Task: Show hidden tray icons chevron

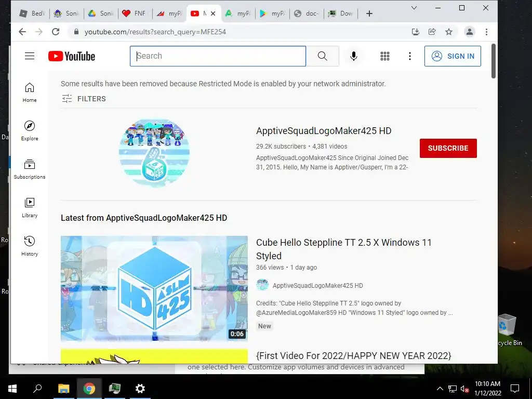Action: pyautogui.click(x=440, y=389)
